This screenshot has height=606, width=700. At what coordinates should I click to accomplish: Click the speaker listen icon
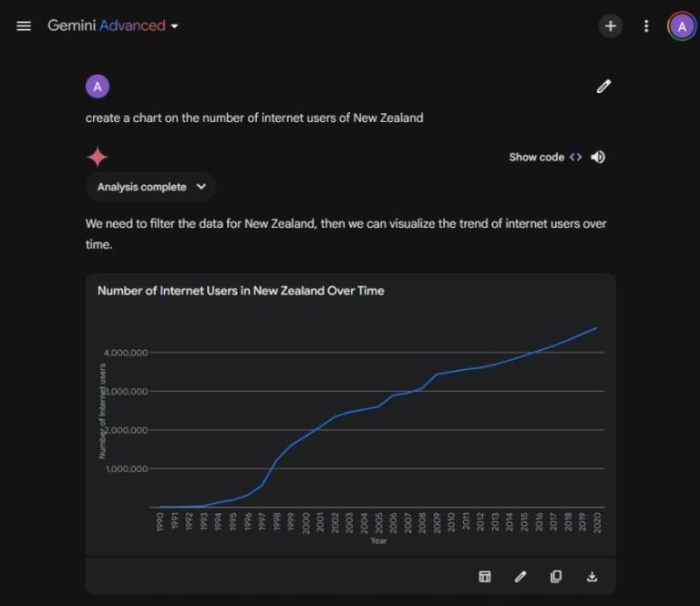(x=598, y=157)
